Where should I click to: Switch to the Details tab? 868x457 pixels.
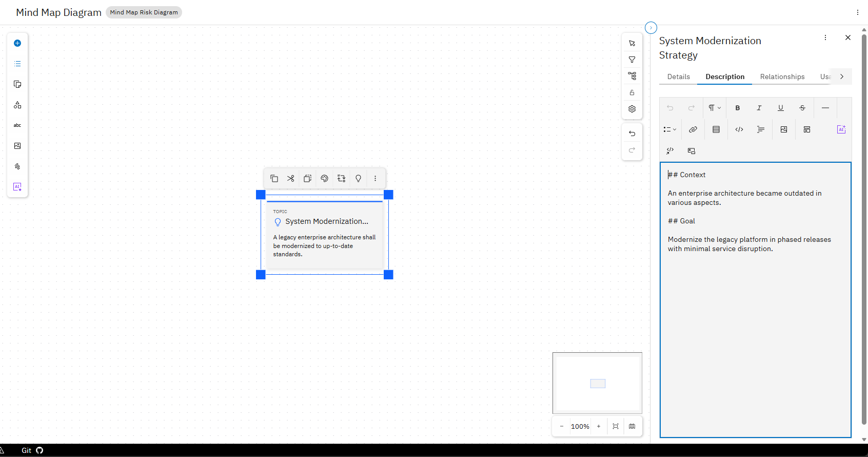pos(679,77)
